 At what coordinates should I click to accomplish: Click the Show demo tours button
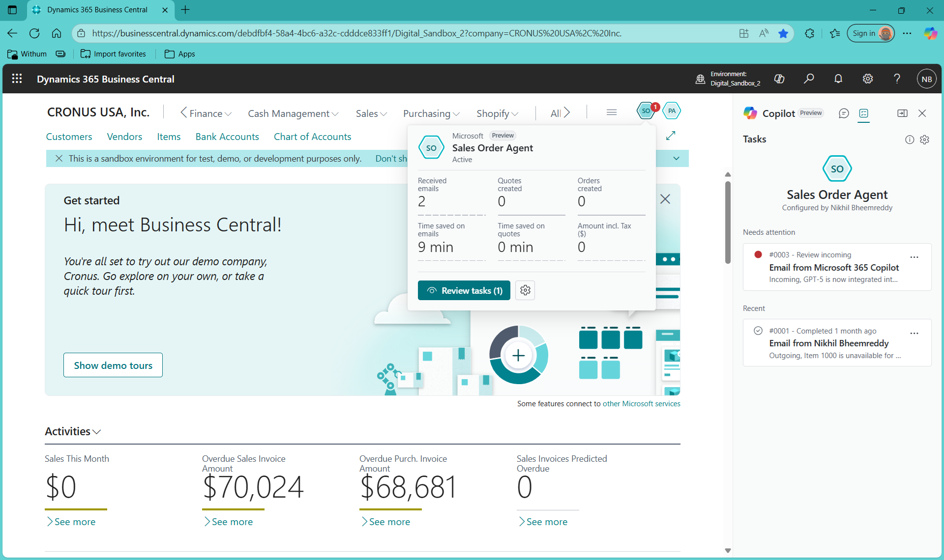[113, 365]
